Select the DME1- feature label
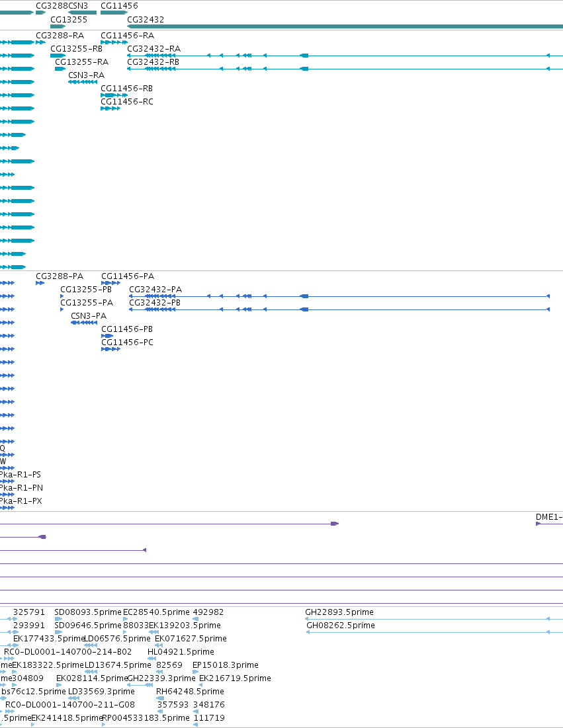563x728 pixels. [x=549, y=517]
